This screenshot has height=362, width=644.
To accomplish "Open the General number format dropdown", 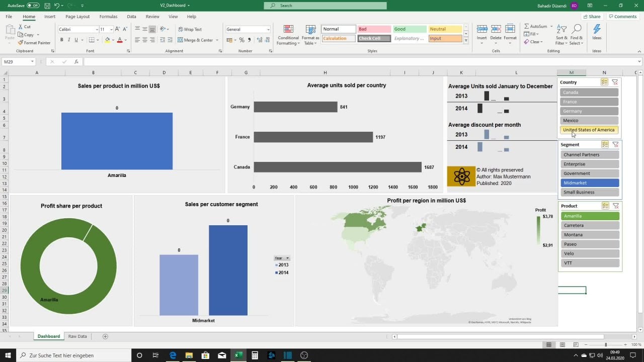I will (x=268, y=30).
